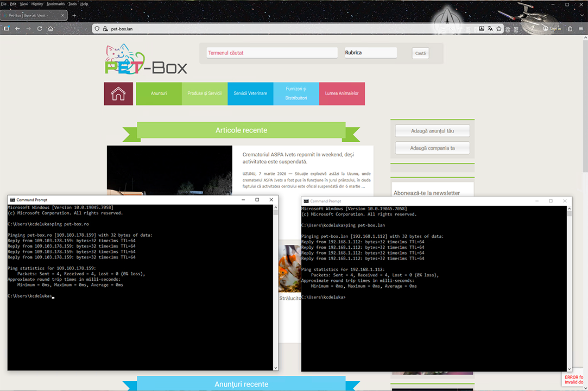Go to Firefox home page icon
Viewport: 588px width, 391px height.
coord(50,29)
